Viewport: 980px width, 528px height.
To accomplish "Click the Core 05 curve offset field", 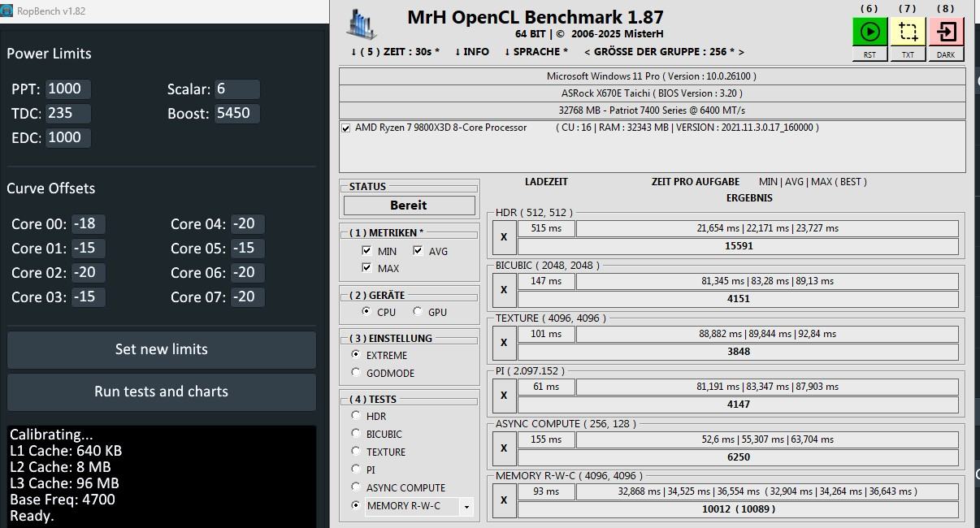I will 248,249.
